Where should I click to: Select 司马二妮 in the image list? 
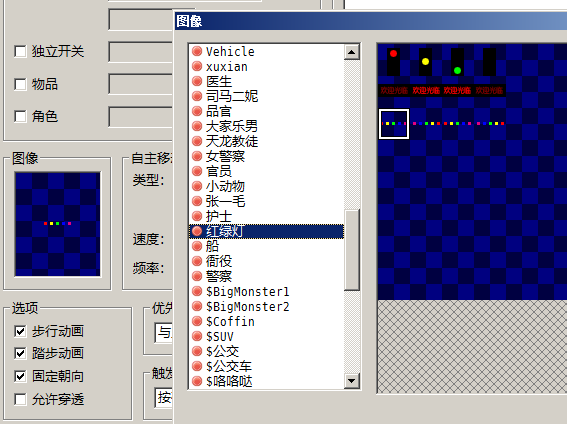point(267,97)
